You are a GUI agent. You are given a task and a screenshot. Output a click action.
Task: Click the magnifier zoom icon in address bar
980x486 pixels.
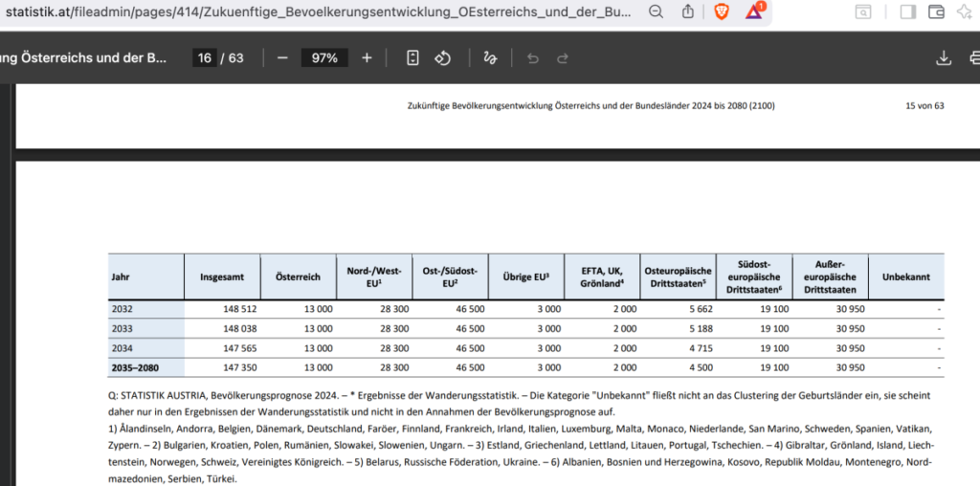point(656,11)
